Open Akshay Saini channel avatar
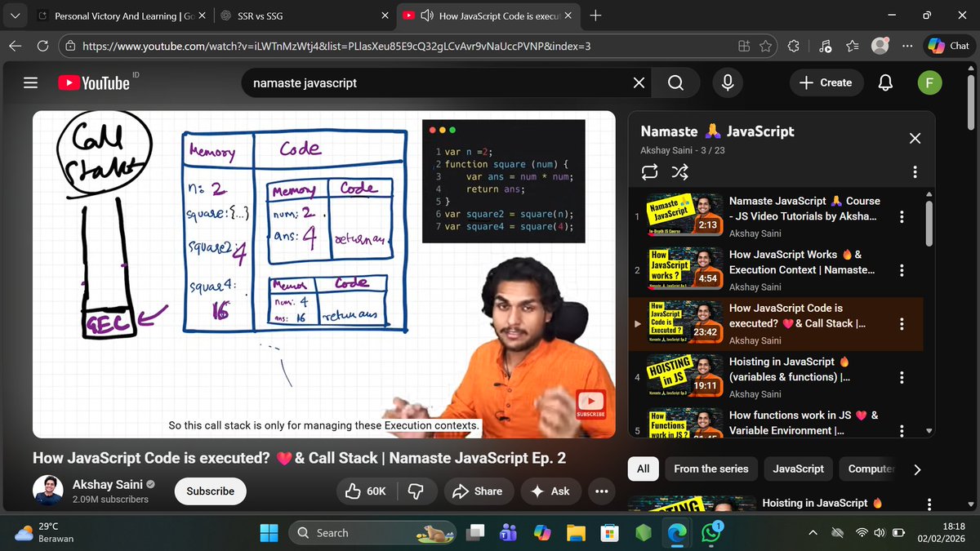 point(48,491)
